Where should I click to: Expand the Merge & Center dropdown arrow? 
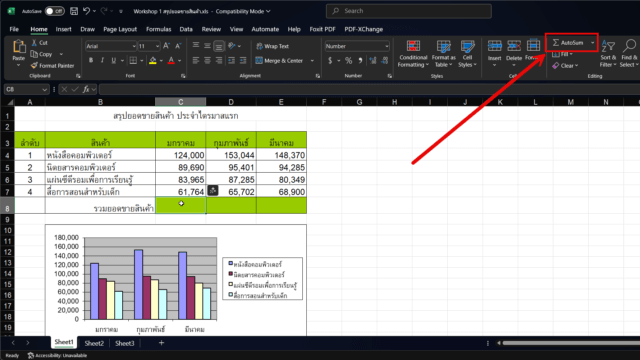click(x=312, y=60)
